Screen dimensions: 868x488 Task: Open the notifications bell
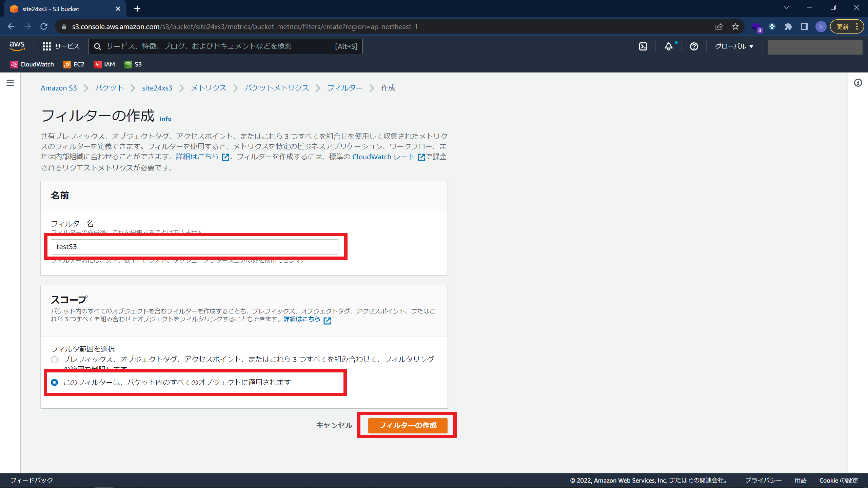tap(669, 46)
